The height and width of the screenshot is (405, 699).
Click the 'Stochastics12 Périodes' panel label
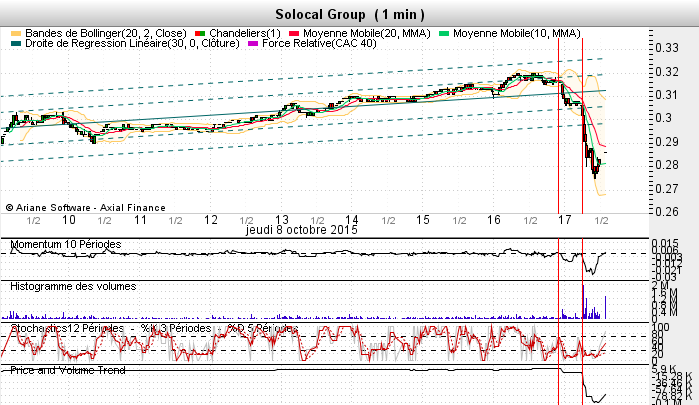[x=67, y=328]
